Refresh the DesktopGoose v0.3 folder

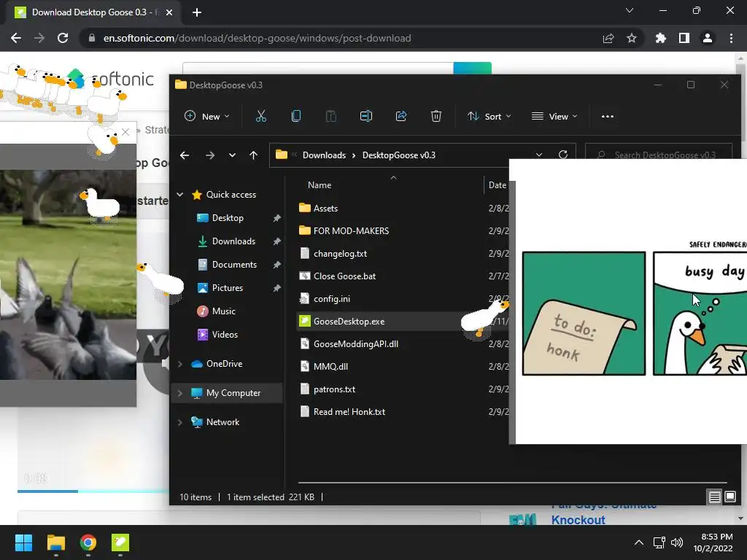tap(563, 155)
